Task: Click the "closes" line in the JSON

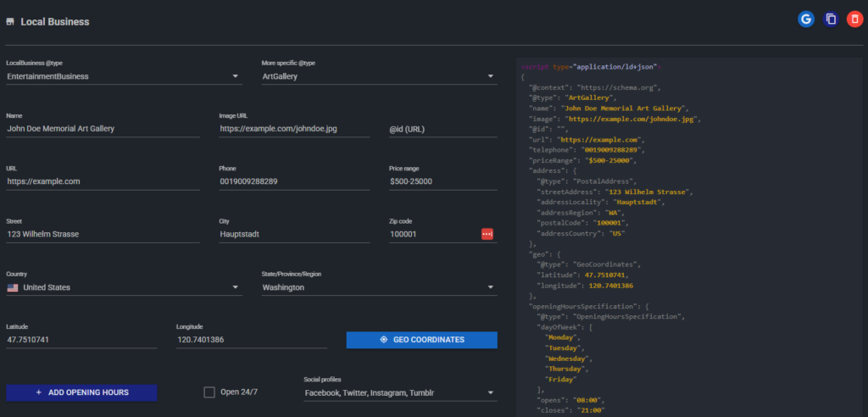Action: (x=570, y=411)
